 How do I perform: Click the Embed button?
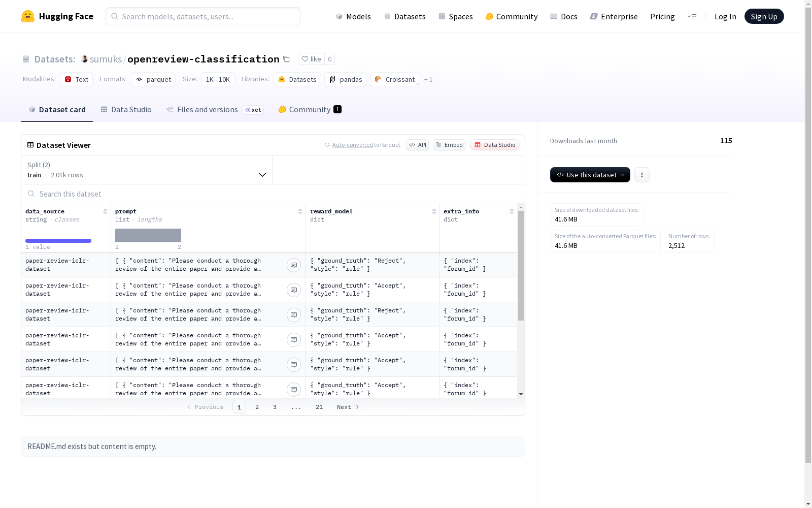tap(449, 145)
